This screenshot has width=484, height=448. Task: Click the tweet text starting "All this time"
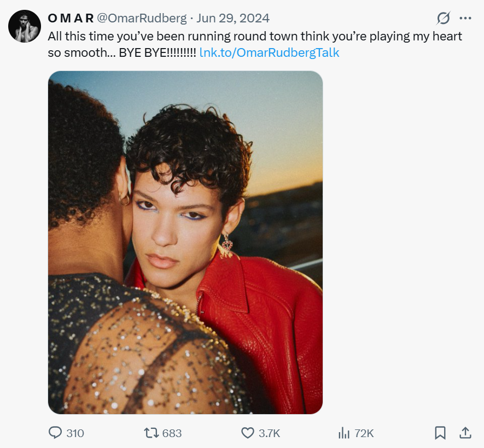coord(255,37)
